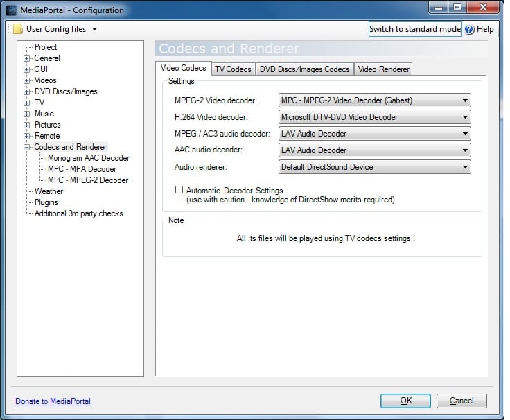This screenshot has width=510, height=420.
Task: Expand the TV tree node
Action: point(27,103)
